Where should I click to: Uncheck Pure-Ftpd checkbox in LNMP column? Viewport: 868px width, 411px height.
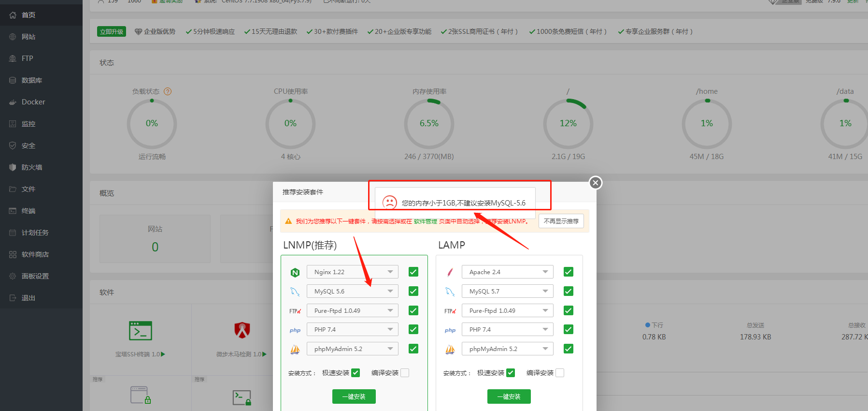coord(413,310)
